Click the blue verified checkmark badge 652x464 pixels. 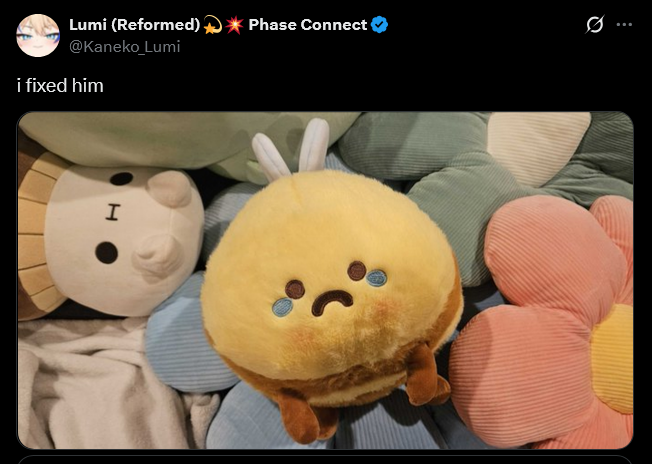(379, 25)
